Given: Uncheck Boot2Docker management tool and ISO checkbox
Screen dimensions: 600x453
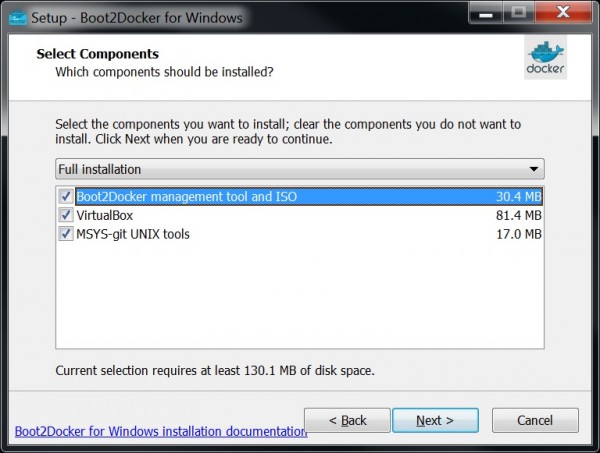Looking at the screenshot, I should coord(66,197).
